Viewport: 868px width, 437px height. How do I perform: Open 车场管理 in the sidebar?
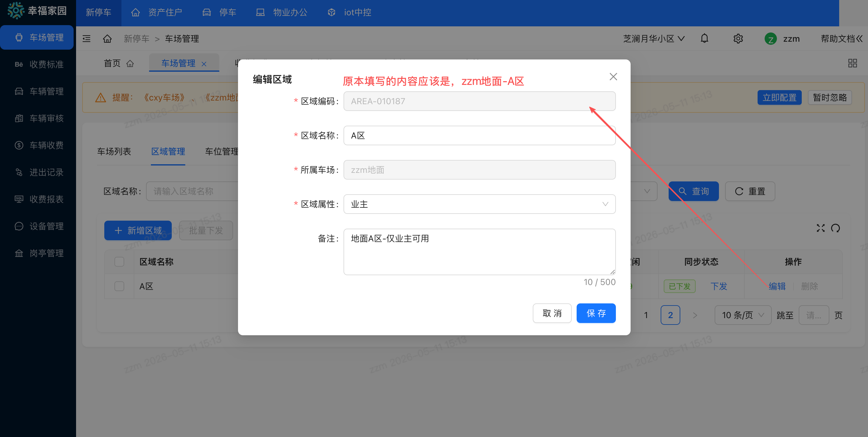click(x=37, y=37)
